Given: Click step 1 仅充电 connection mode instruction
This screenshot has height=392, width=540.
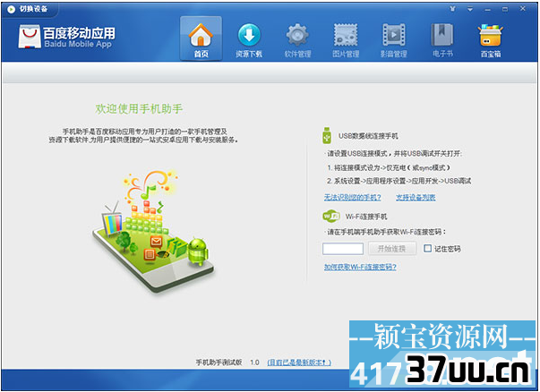Looking at the screenshot, I should click(389, 167).
